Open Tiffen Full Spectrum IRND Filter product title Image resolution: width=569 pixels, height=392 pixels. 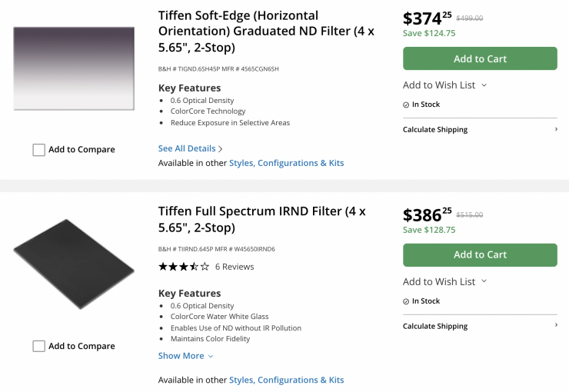tap(261, 219)
